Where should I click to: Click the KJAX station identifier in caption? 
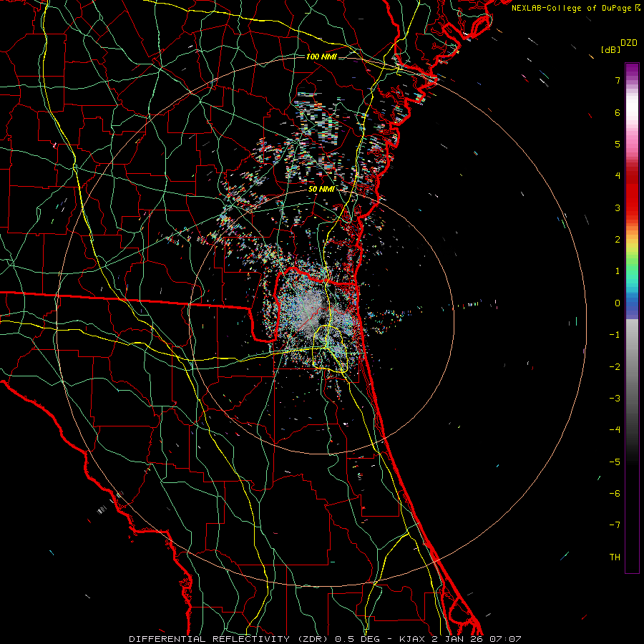coord(414,639)
